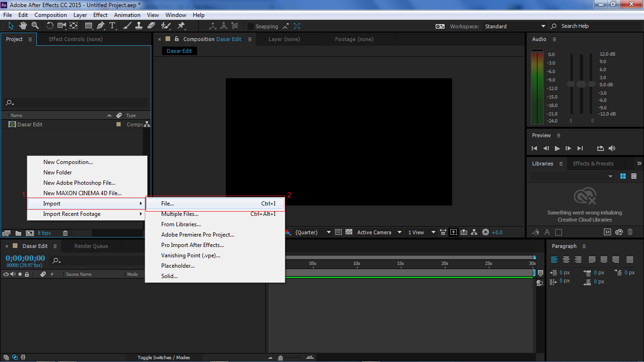Open the Libraries selection dropdown

[572, 176]
